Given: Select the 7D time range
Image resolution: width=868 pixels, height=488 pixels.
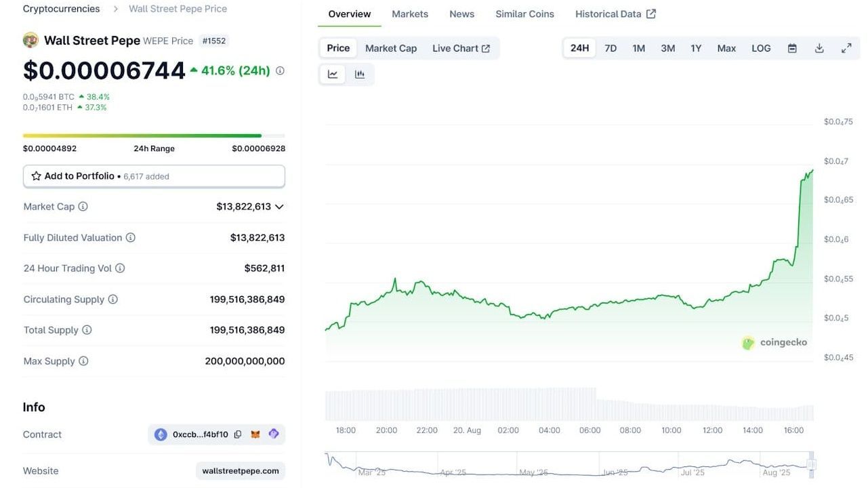Looking at the screenshot, I should (609, 48).
